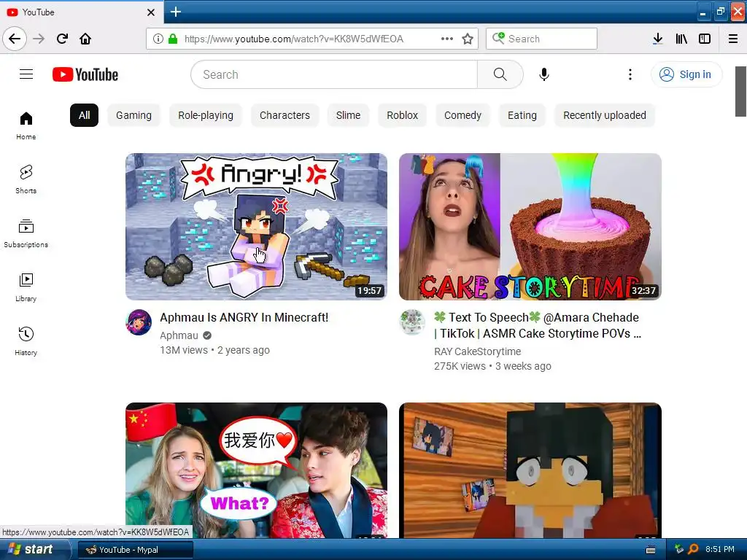
Task: Open the YouTube guide hamburger menu
Action: coord(26,74)
